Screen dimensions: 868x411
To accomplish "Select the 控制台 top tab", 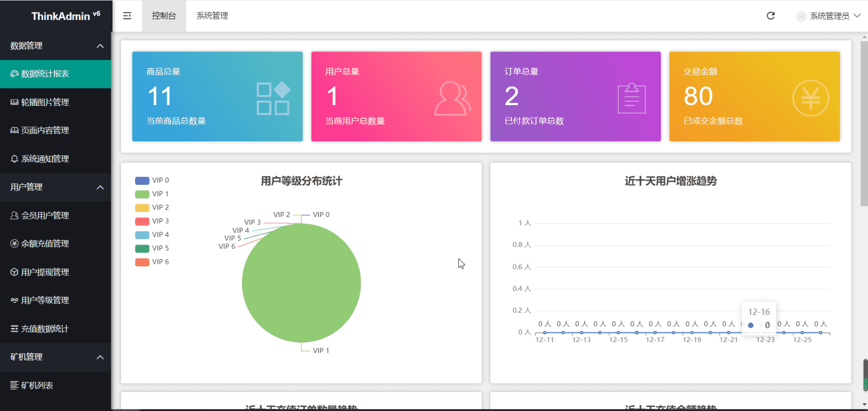I will pyautogui.click(x=164, y=16).
